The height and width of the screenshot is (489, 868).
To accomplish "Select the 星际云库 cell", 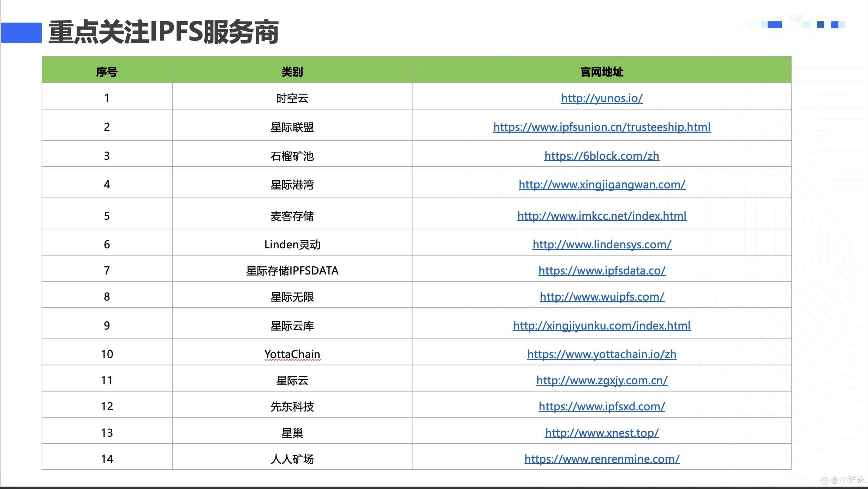I will (292, 323).
